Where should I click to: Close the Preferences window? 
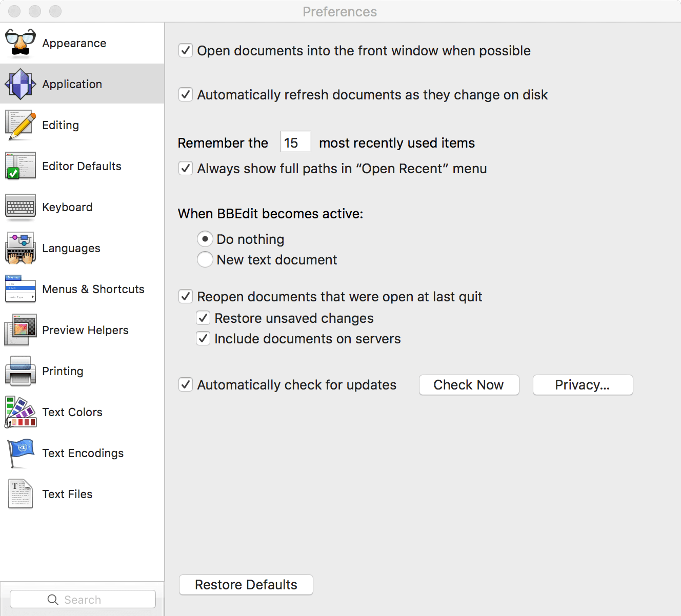[14, 11]
